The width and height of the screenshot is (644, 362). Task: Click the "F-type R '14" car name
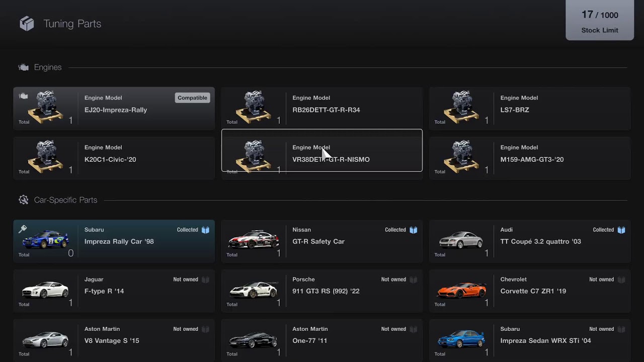click(x=104, y=292)
